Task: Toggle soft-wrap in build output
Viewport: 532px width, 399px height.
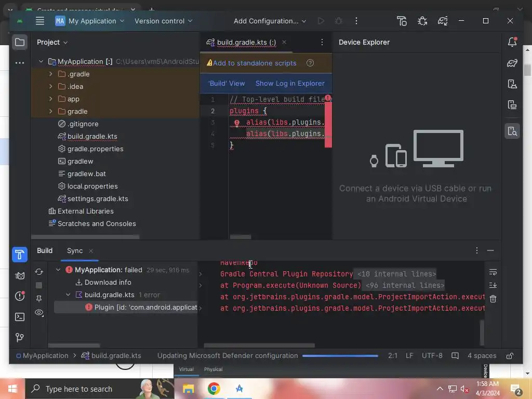Action: tap(493, 272)
